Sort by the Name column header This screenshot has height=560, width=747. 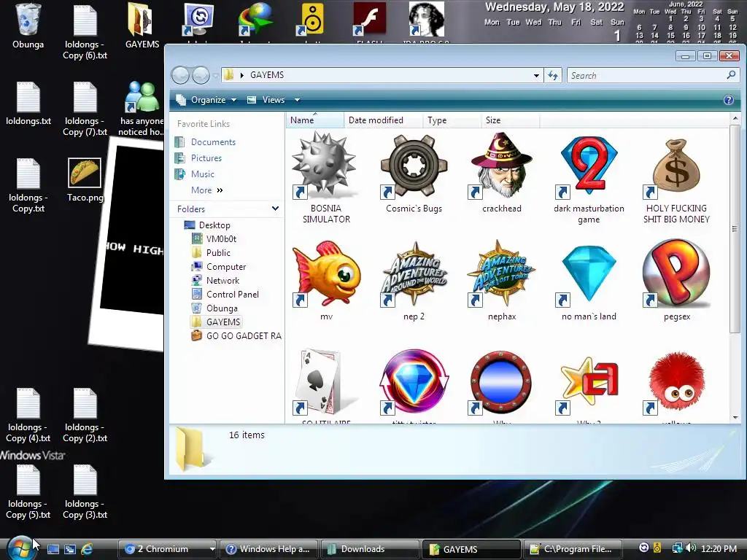click(314, 120)
